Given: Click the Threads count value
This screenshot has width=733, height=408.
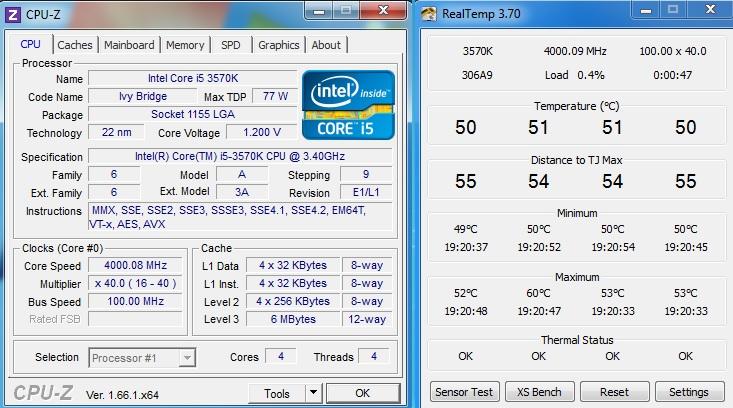Looking at the screenshot, I should point(374,356).
